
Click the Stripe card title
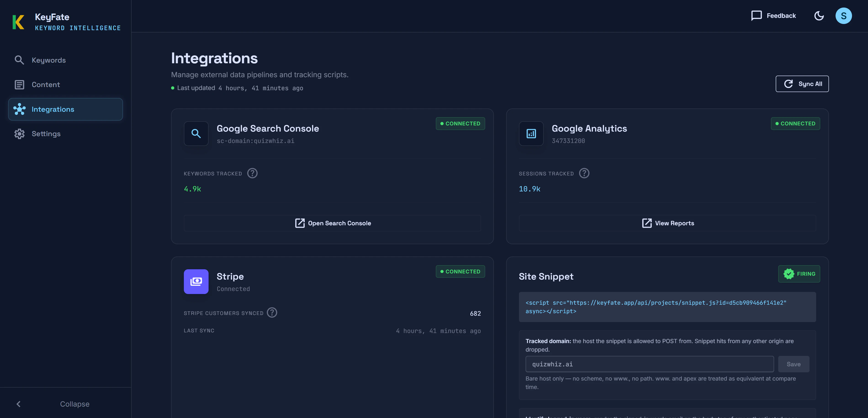pyautogui.click(x=230, y=277)
